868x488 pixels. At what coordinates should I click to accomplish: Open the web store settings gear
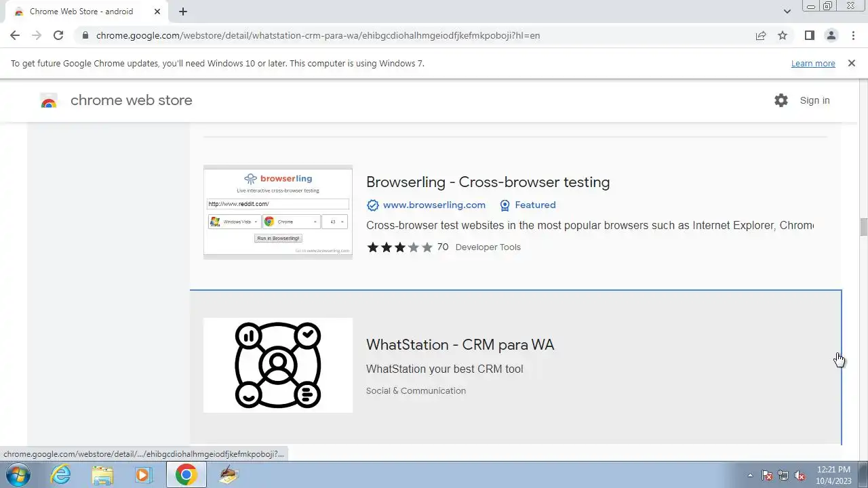781,100
